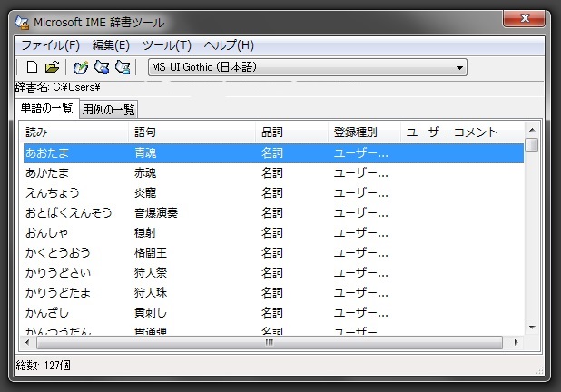Select the あかたま row
The image size is (561, 392).
[273, 173]
